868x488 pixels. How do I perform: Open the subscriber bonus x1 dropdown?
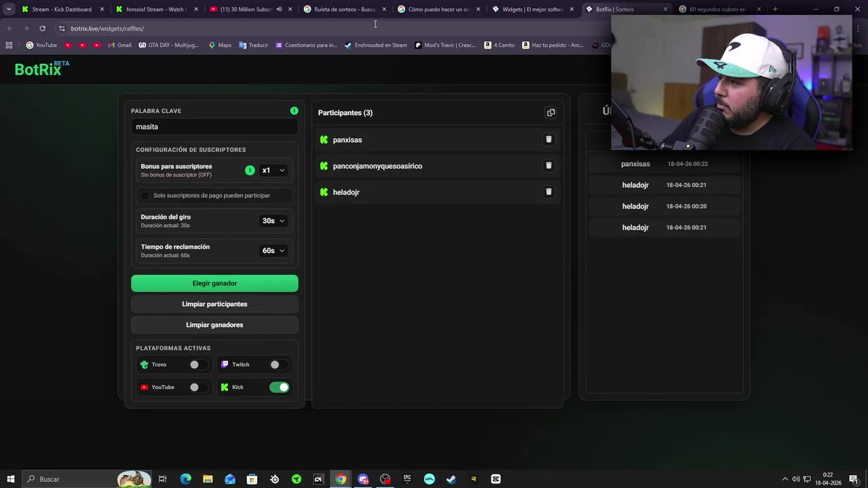pyautogui.click(x=273, y=170)
